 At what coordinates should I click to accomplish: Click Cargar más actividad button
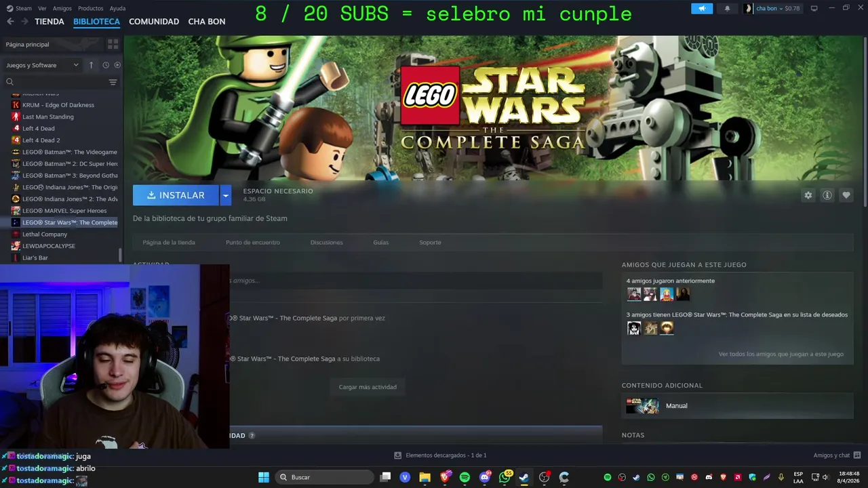(368, 387)
